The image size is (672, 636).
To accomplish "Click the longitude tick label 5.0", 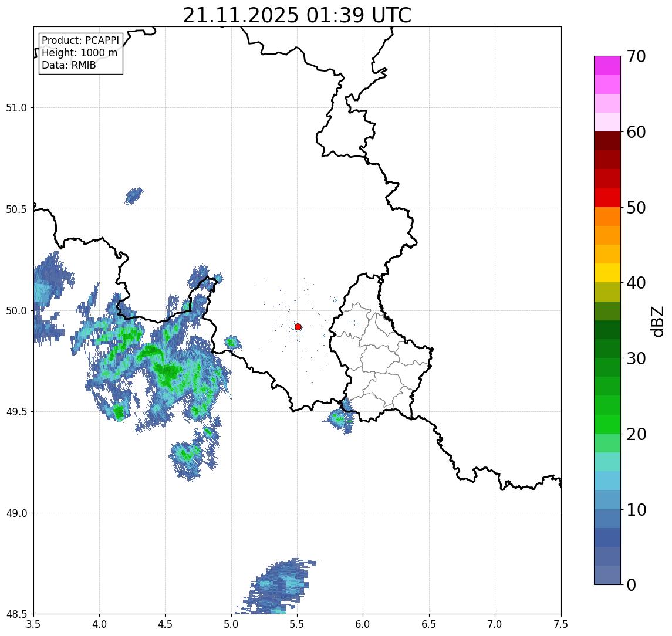I will (x=231, y=624).
